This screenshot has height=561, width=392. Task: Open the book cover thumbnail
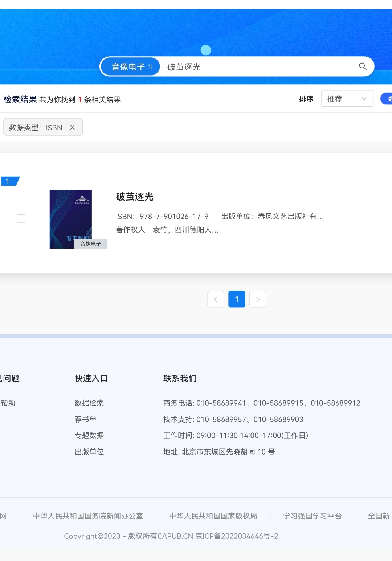pyautogui.click(x=71, y=219)
